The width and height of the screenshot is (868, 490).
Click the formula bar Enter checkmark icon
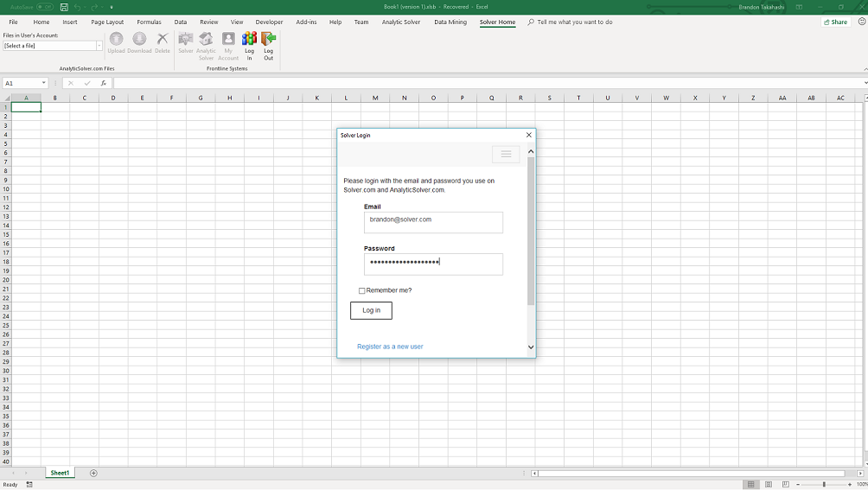pyautogui.click(x=87, y=83)
